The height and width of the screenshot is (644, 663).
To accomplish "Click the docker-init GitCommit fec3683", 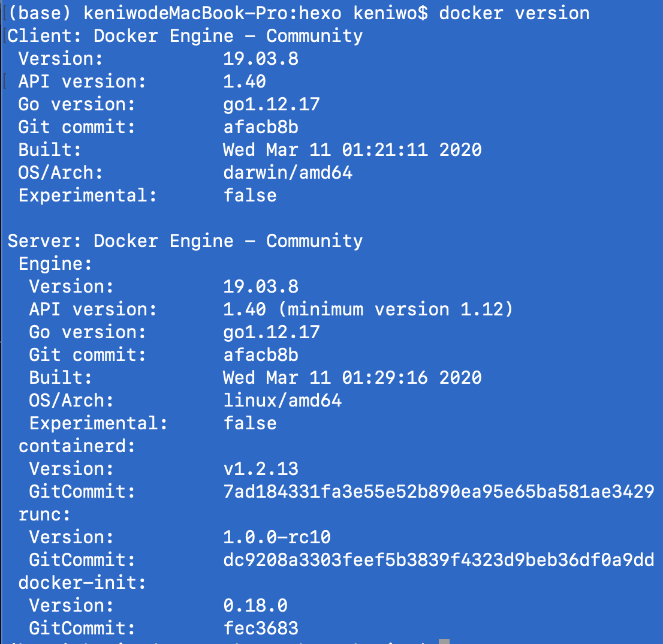I will tap(261, 628).
